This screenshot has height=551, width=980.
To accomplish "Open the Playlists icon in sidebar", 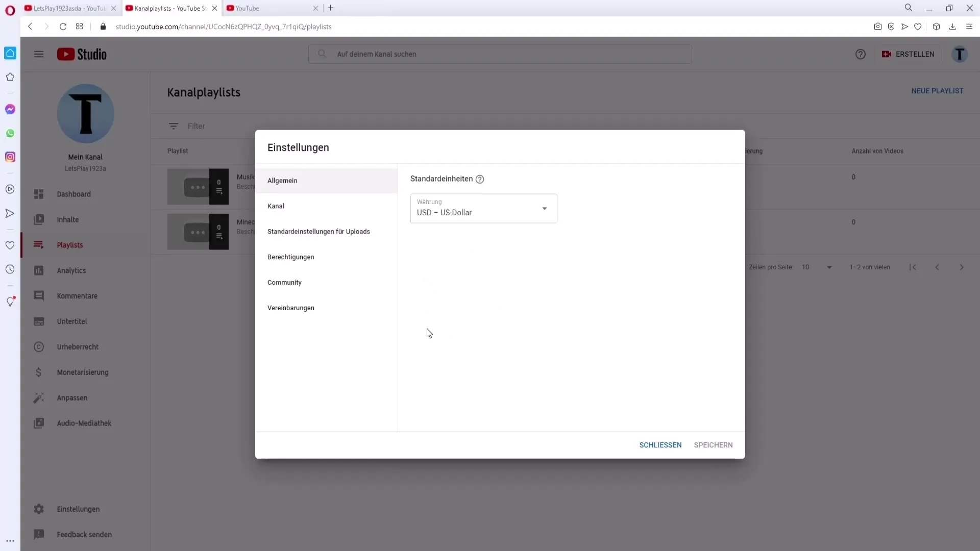I will pyautogui.click(x=38, y=245).
